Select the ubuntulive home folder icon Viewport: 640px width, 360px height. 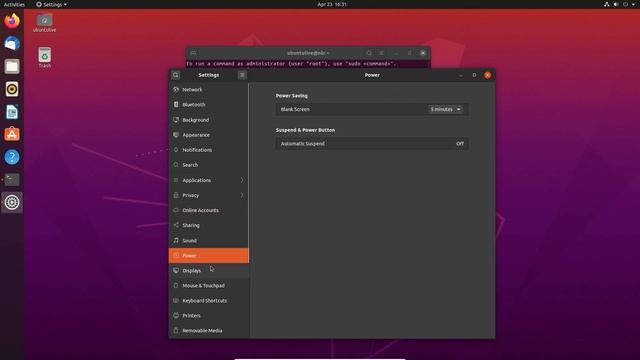click(44, 23)
